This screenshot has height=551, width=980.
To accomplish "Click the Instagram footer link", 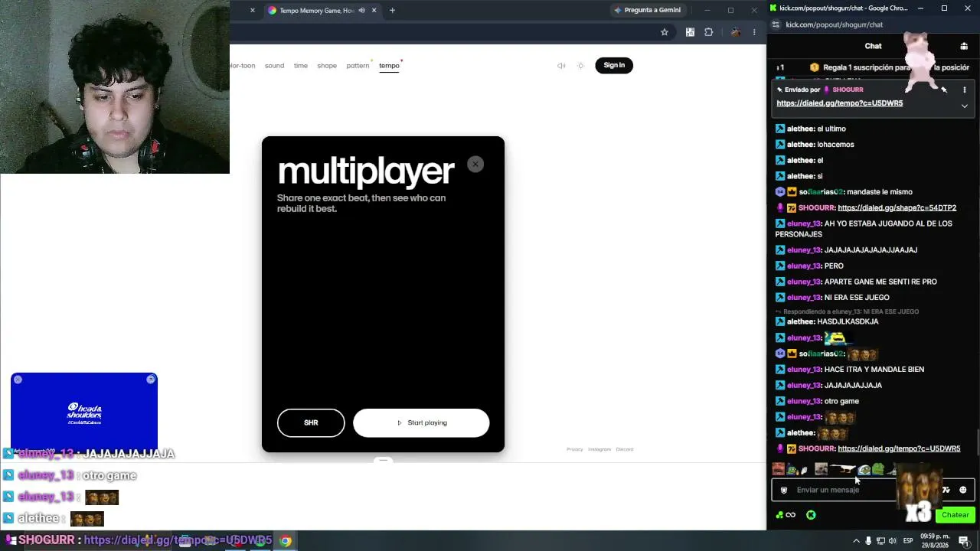I will (x=599, y=449).
